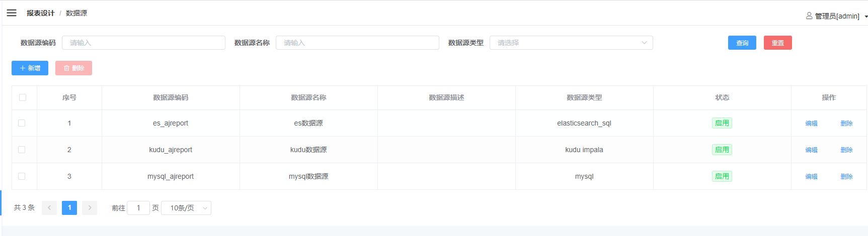
Task: Click the 数据源编码 column header
Action: [x=171, y=97]
